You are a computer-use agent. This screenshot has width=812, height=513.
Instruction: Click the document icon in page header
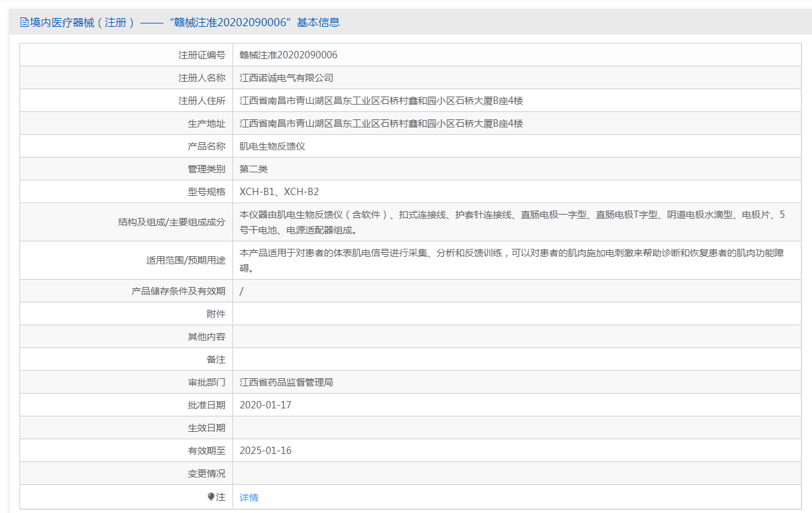(24, 22)
